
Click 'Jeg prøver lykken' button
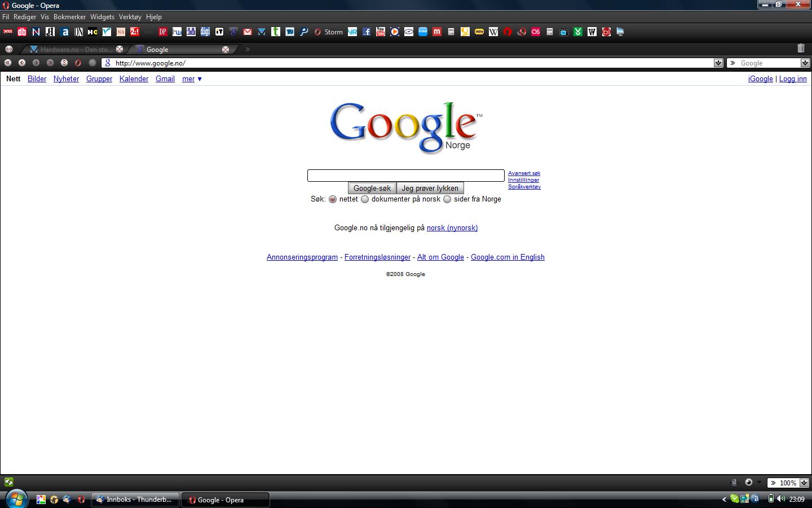tap(430, 188)
